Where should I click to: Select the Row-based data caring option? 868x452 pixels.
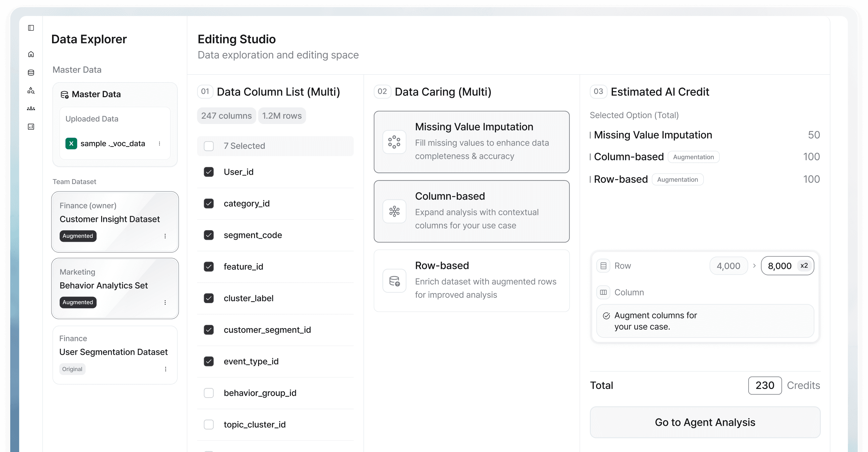[471, 281]
